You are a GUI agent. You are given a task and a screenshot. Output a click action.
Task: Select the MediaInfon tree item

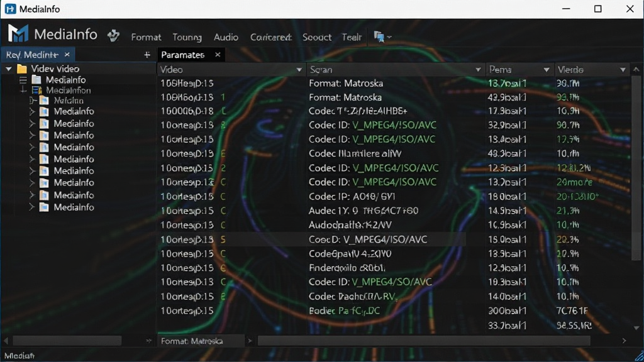click(68, 90)
